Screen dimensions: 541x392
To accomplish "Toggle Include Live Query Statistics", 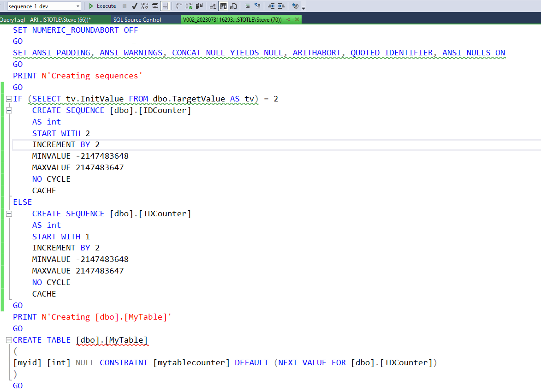I will [189, 6].
